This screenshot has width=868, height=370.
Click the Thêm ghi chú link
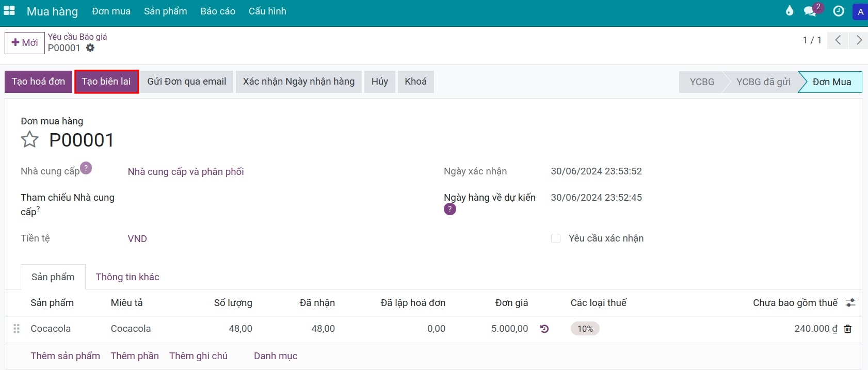[x=198, y=356]
